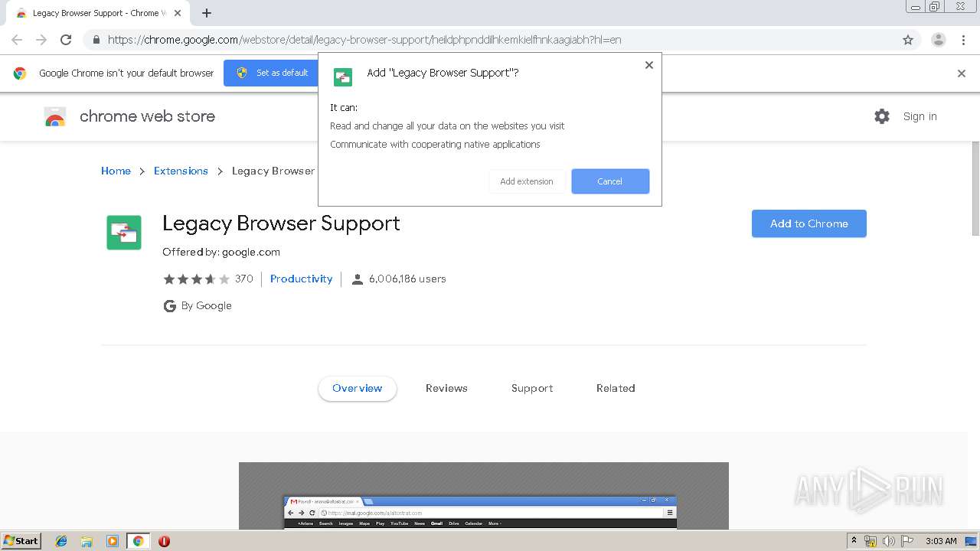Close the Add extension dialog
980x551 pixels.
tap(648, 65)
